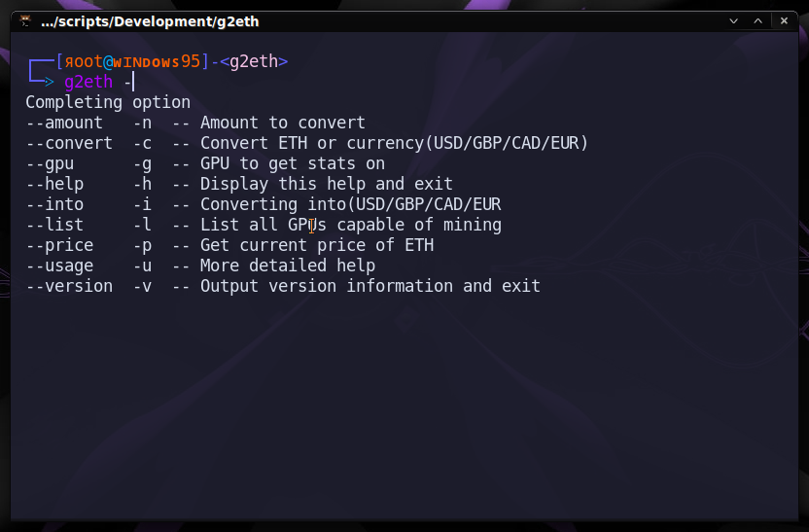This screenshot has width=809, height=532.
Task: Click the -v short flag
Action: click(x=142, y=286)
